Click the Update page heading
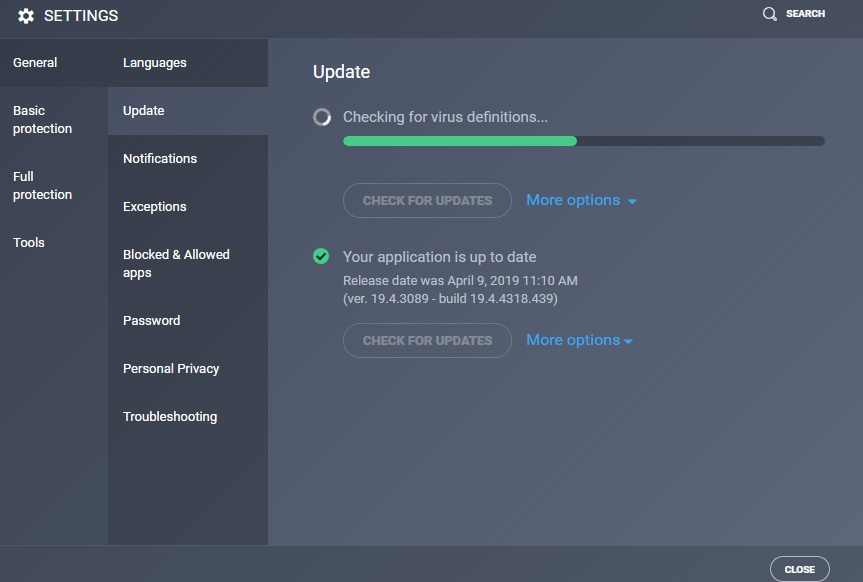This screenshot has height=582, width=863. (x=341, y=72)
